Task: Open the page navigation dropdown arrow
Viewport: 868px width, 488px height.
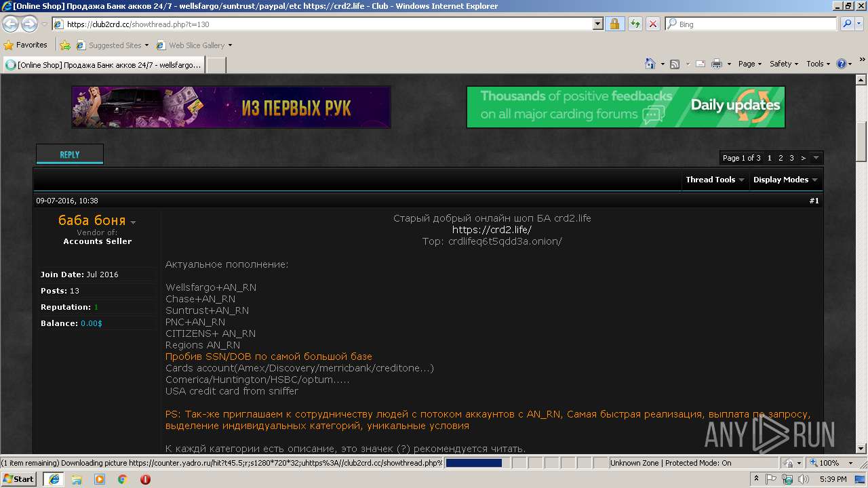Action: click(x=816, y=158)
